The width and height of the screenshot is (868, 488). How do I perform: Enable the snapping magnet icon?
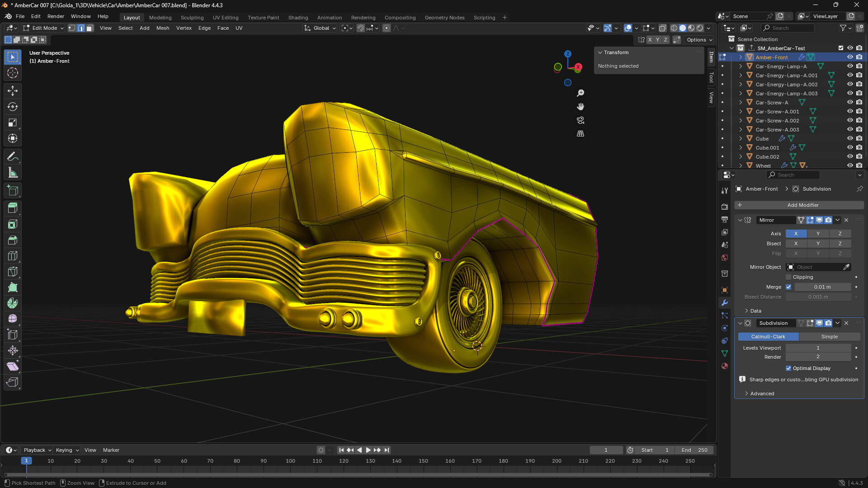pyautogui.click(x=361, y=28)
